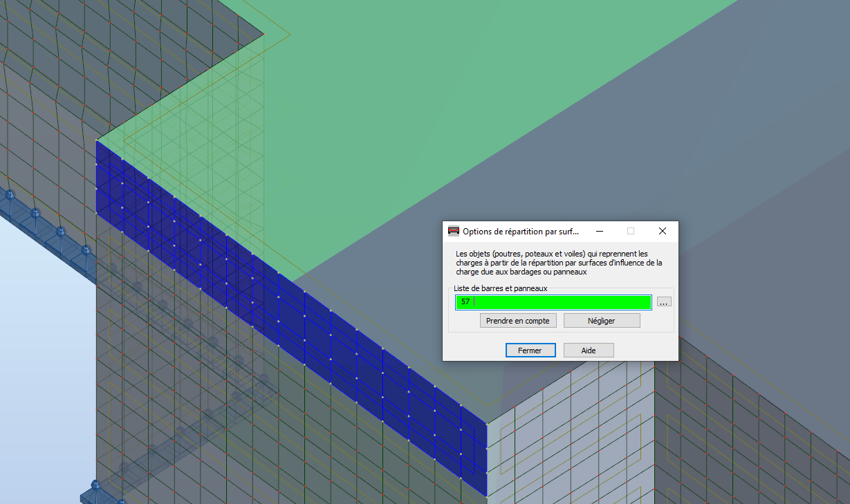Click the Prendre en compte button
Viewport: 850px width, 504px height.
(517, 320)
